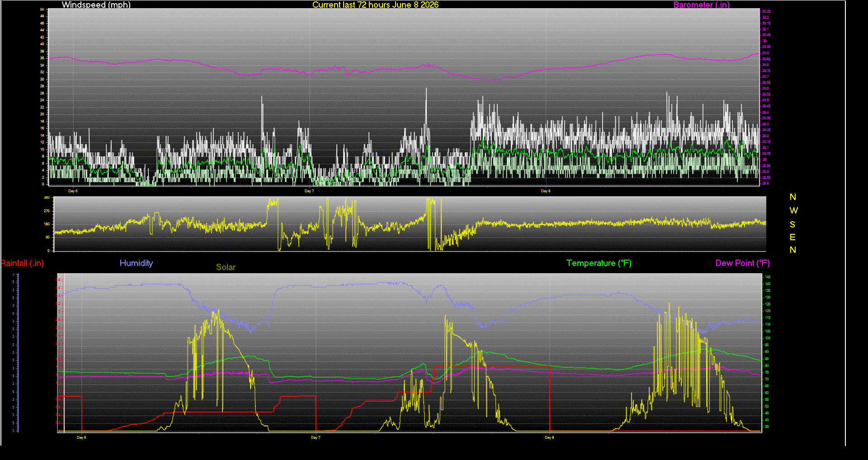This screenshot has width=868, height=460.
Task: Click 'Day 7' under the temperature chart
Action: click(316, 437)
